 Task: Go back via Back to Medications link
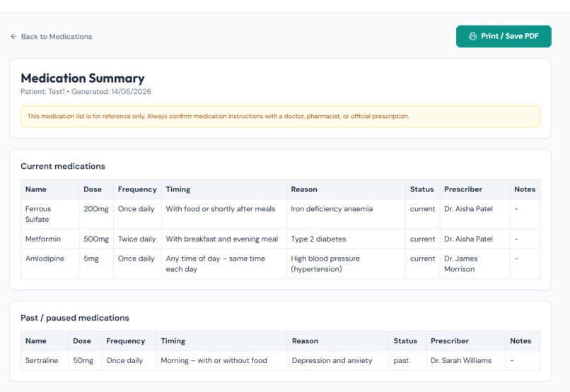tap(51, 36)
